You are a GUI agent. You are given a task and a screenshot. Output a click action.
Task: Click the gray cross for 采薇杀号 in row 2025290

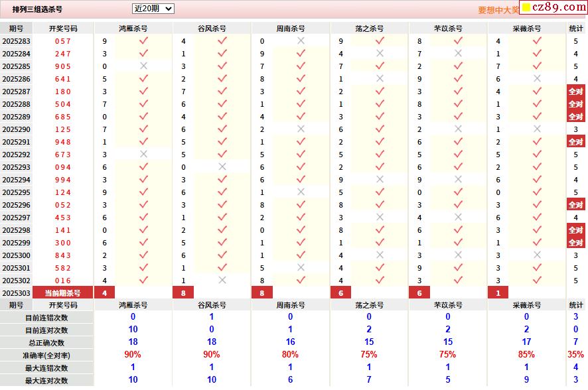537,129
